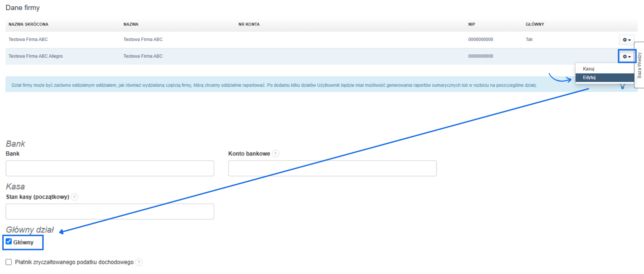
Task: Sort by NAZWA column header
Action: [x=131, y=24]
